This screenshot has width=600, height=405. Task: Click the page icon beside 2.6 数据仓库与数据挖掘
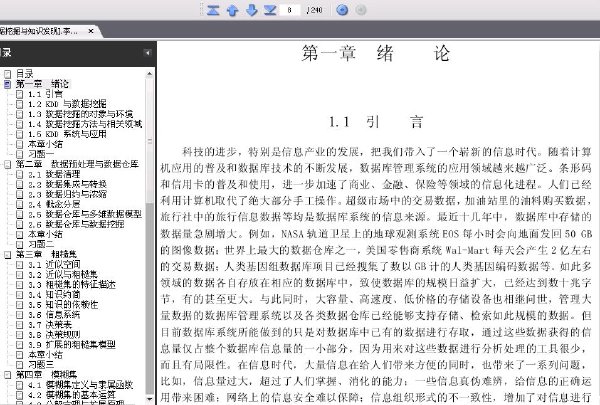(20, 224)
